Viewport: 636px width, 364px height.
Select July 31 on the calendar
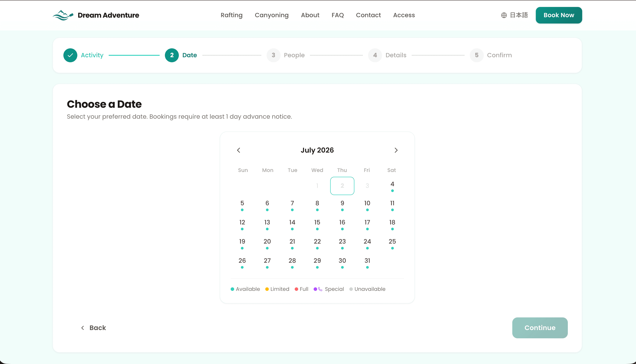tap(367, 263)
